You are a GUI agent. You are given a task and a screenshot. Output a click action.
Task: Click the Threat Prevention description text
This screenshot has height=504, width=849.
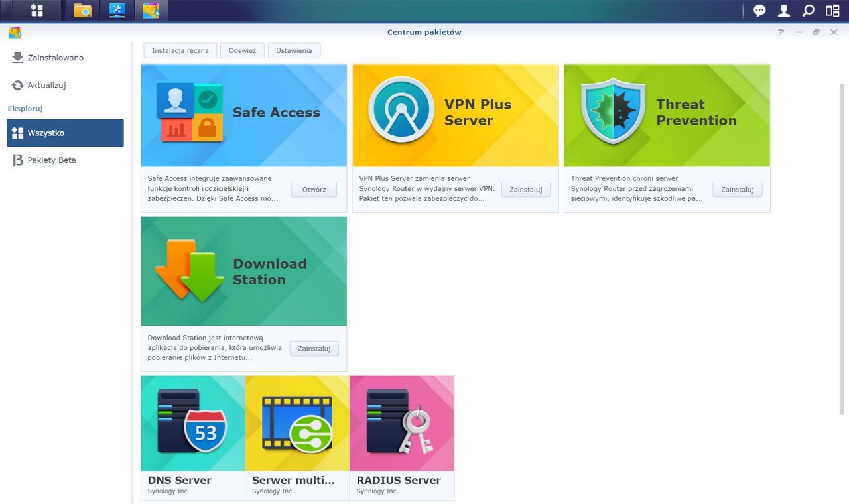tap(637, 188)
